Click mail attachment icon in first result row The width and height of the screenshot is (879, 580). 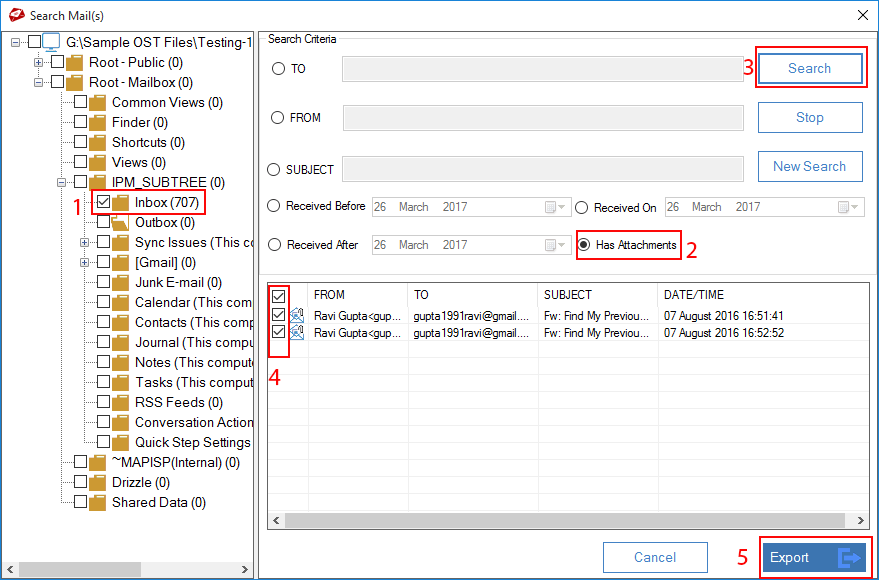[297, 316]
